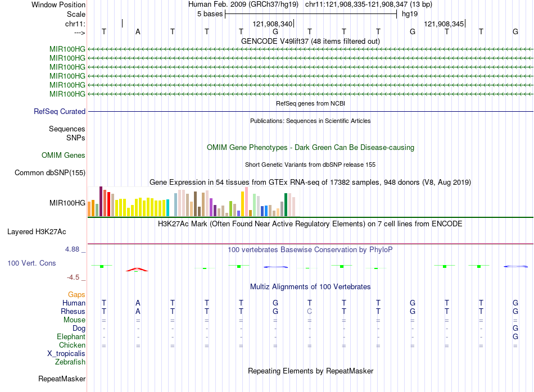Click the 'Common dbSNP(155)' track label
The image size is (534, 392).
tap(50, 172)
